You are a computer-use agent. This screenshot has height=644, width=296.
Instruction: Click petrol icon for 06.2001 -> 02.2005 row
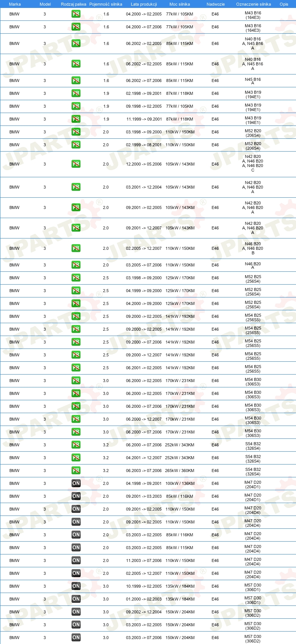click(x=76, y=368)
